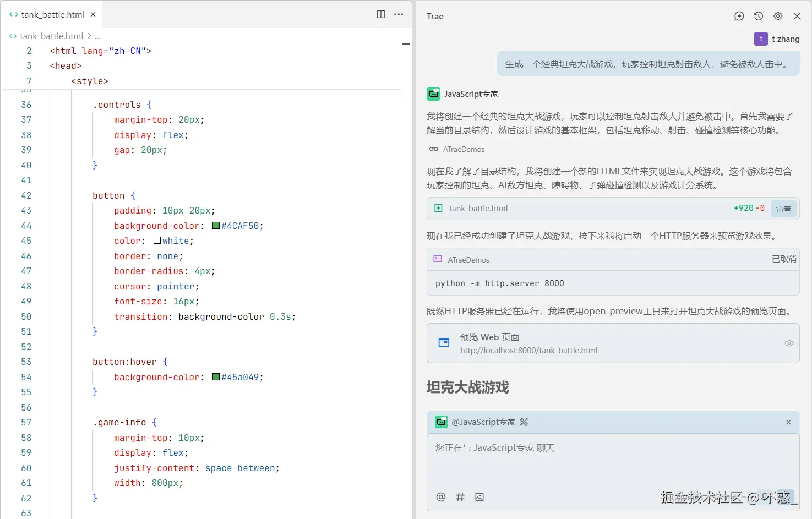Click the sticky html lang line

(100, 51)
